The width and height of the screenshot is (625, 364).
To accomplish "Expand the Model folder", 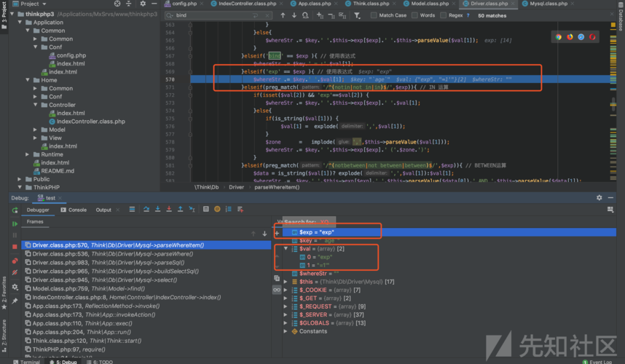I will point(36,130).
